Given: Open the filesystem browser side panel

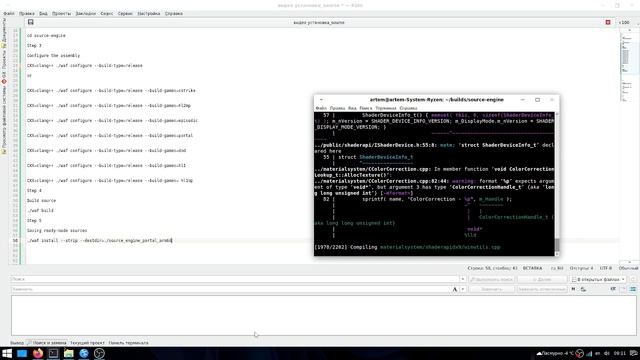Looking at the screenshot, I should point(4,120).
